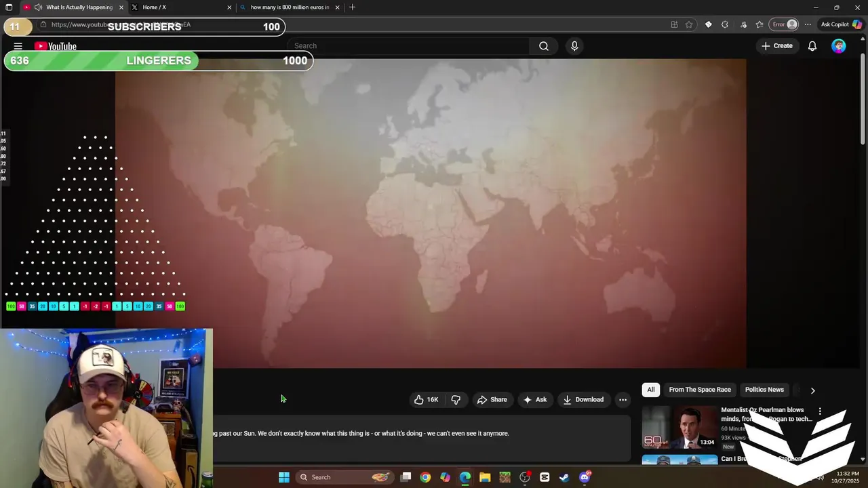Screen dimensions: 868x488
Task: Open the Create button
Action: (777, 46)
